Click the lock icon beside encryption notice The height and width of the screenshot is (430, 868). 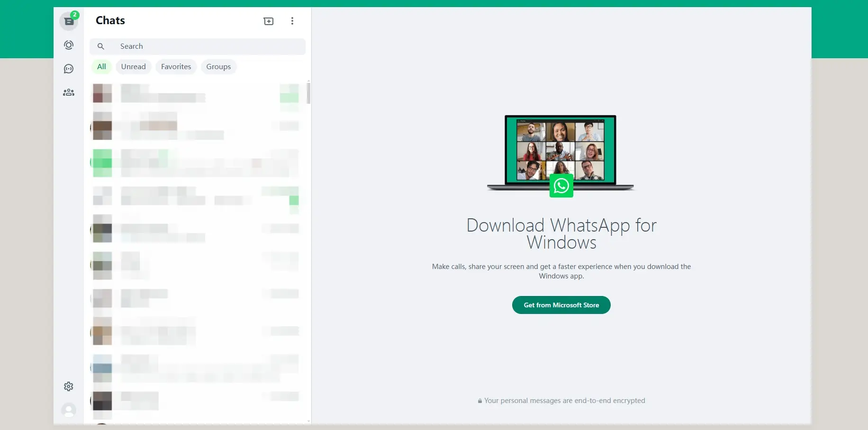coord(480,401)
